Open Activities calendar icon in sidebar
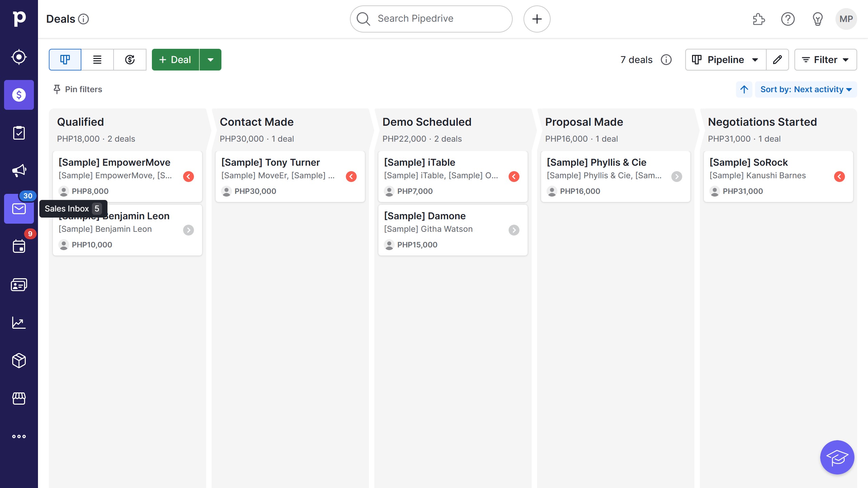The width and height of the screenshot is (868, 488). (x=19, y=246)
